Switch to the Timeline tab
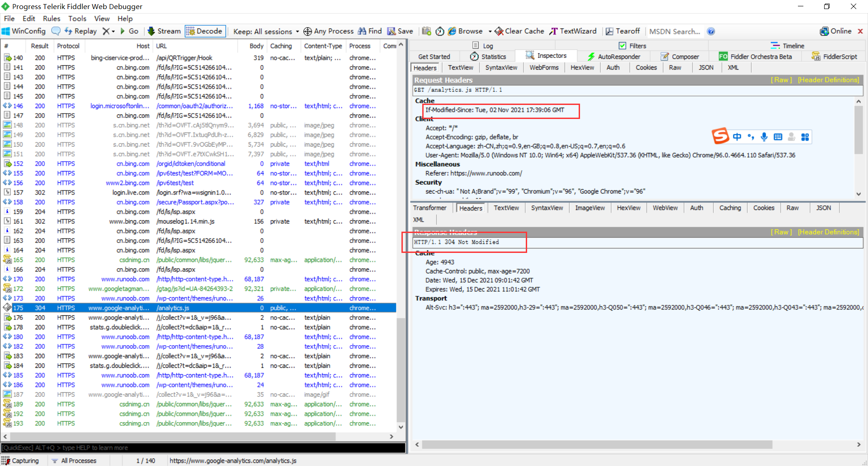 (x=788, y=46)
